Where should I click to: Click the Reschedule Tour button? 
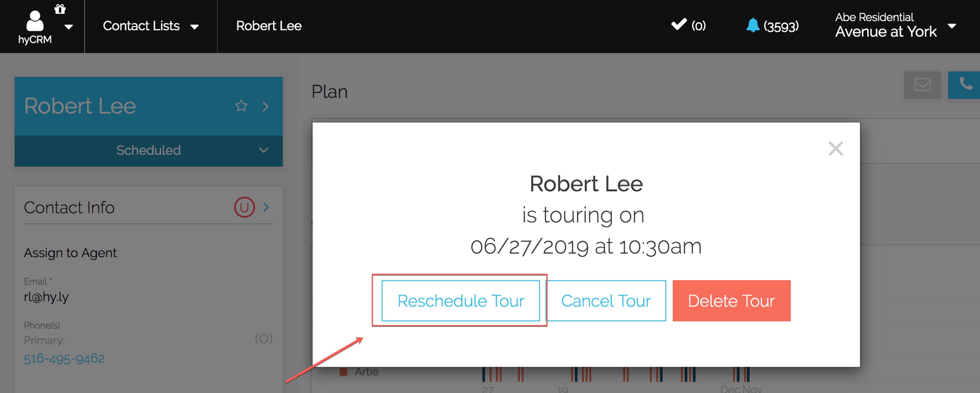point(461,301)
